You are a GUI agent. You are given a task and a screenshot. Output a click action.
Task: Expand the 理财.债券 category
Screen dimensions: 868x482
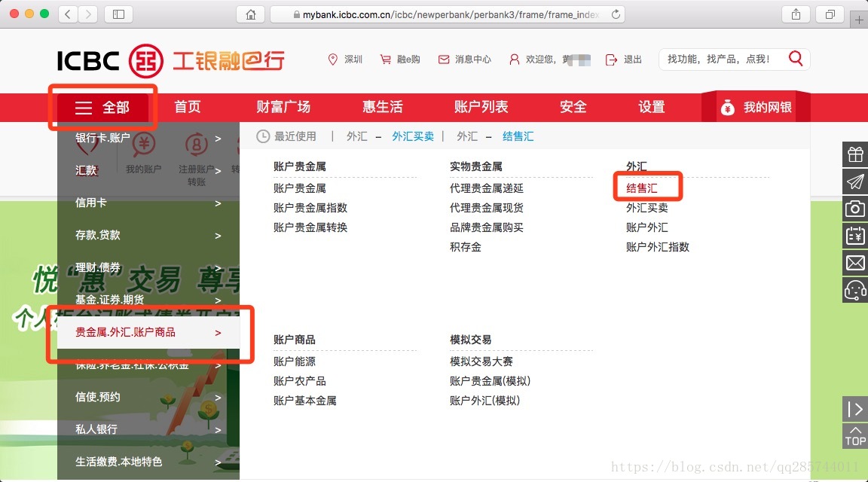pyautogui.click(x=148, y=268)
